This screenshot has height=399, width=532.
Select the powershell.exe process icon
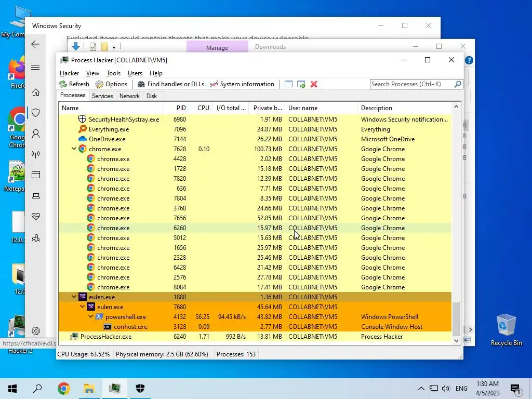click(x=99, y=316)
